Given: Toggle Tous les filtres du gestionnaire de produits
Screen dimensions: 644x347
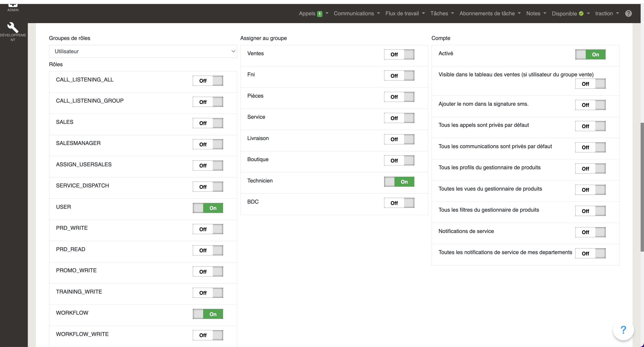Looking at the screenshot, I should [x=590, y=211].
